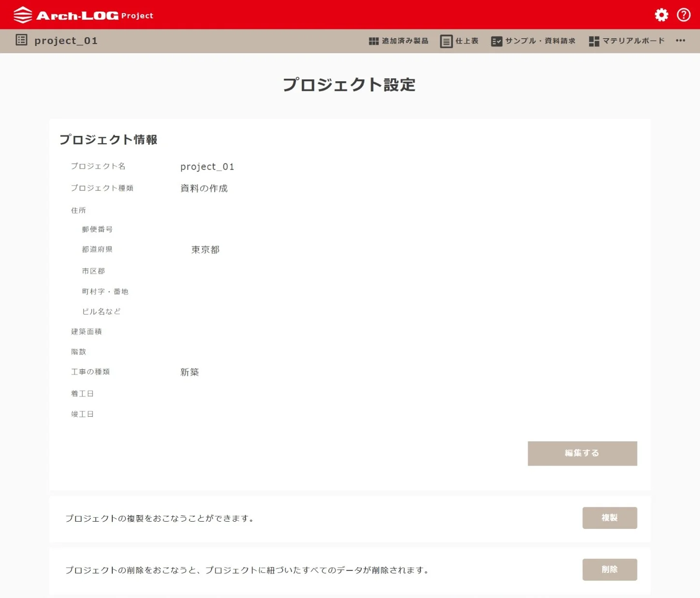Click the プロジェクト名 label
700x598 pixels.
click(98, 166)
